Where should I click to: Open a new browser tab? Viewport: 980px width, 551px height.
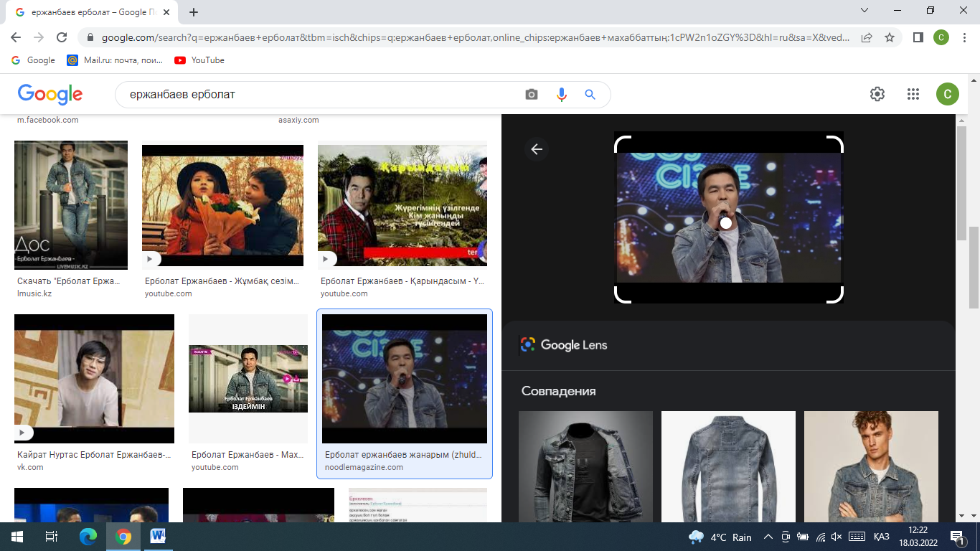[x=194, y=12]
